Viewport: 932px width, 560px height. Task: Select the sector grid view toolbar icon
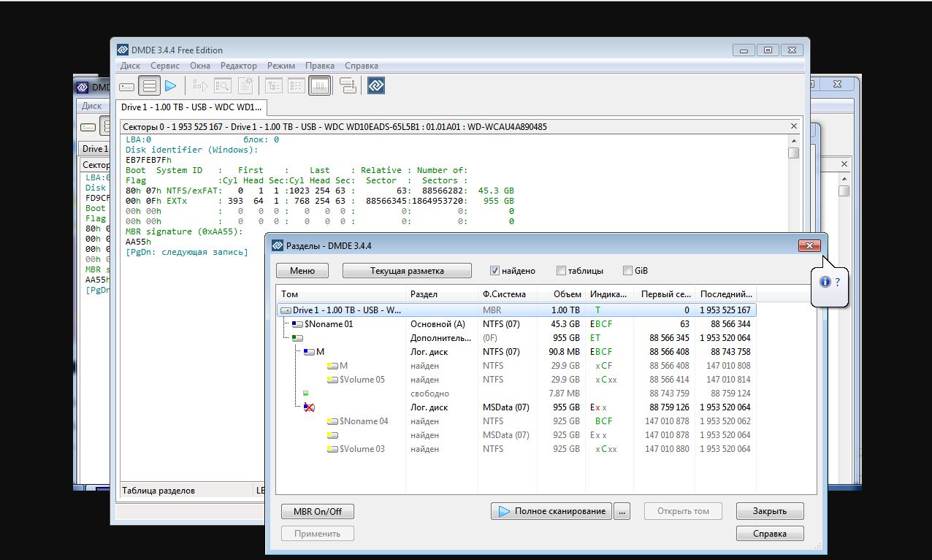(x=319, y=86)
